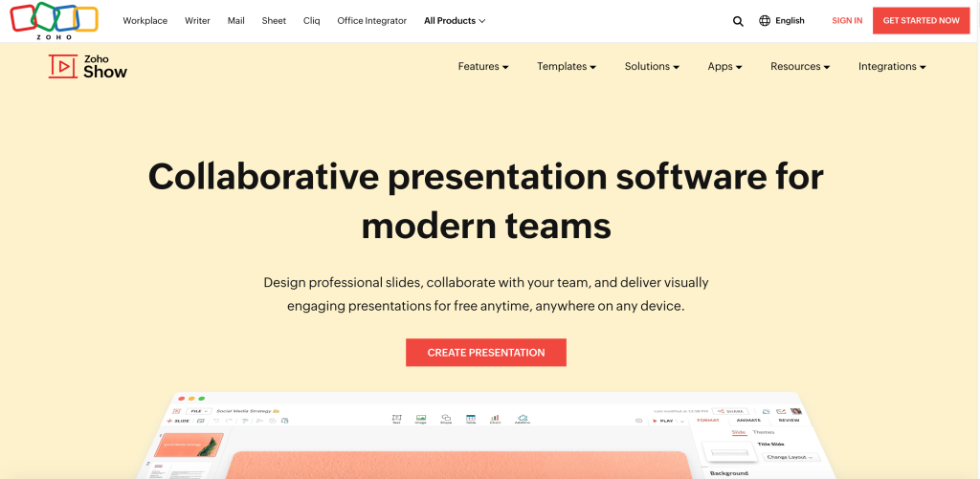
Task: Open the Templates dropdown
Action: tap(567, 67)
